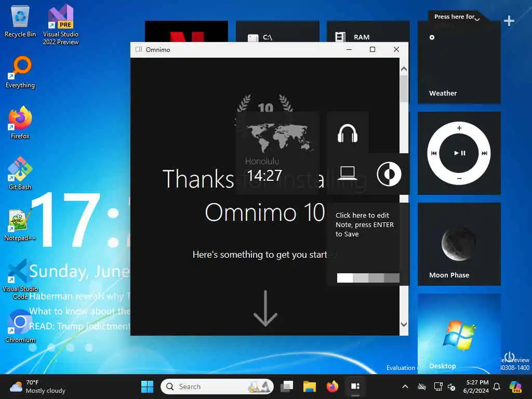Expand the 'Press here for' dropdown chevron
532x399 pixels.
(477, 19)
